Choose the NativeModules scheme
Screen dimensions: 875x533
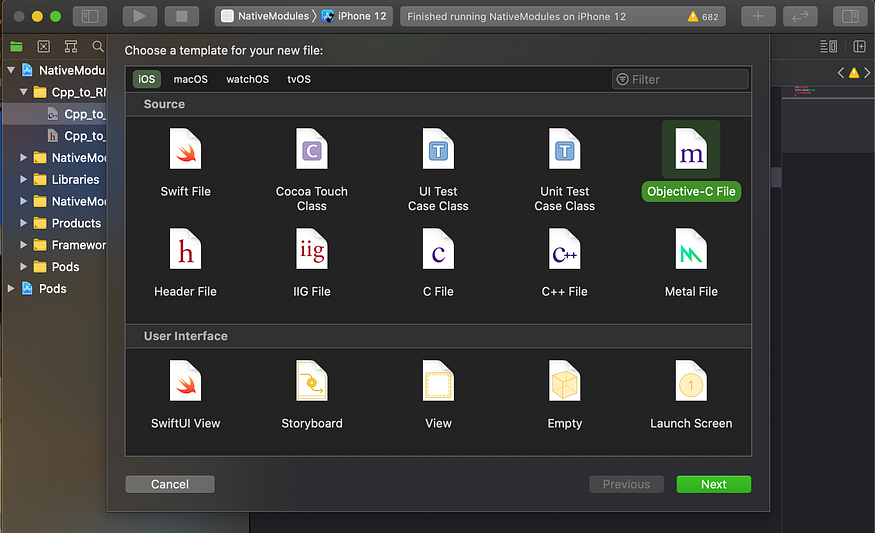click(265, 16)
